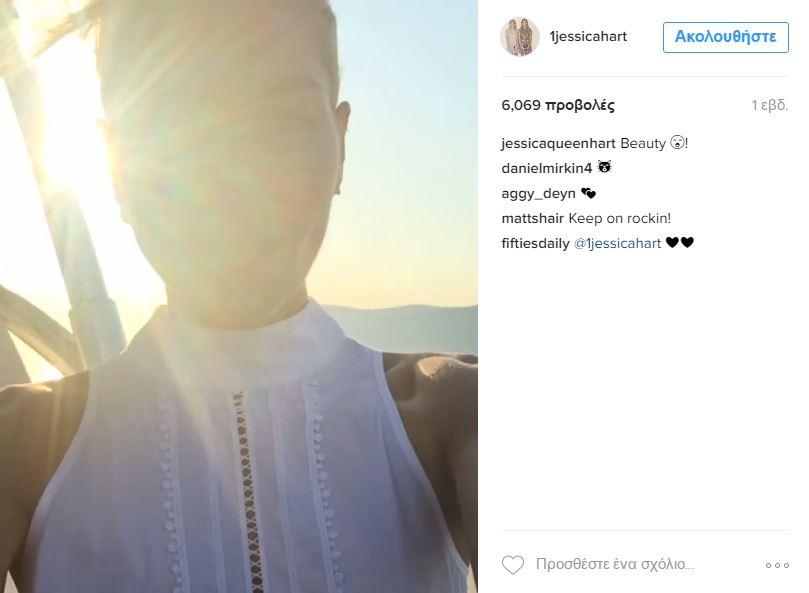This screenshot has width=809, height=593.
Task: Click the two hearts emoji by aggy_deyn
Action: 588,193
